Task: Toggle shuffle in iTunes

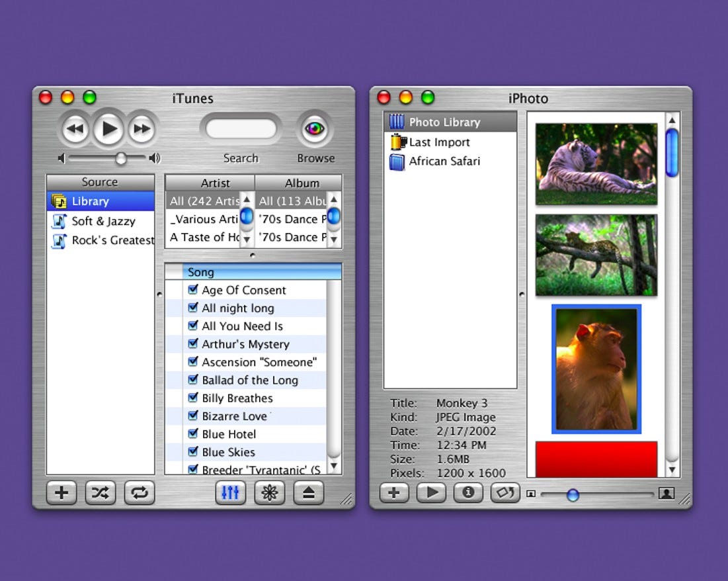Action: 101,493
